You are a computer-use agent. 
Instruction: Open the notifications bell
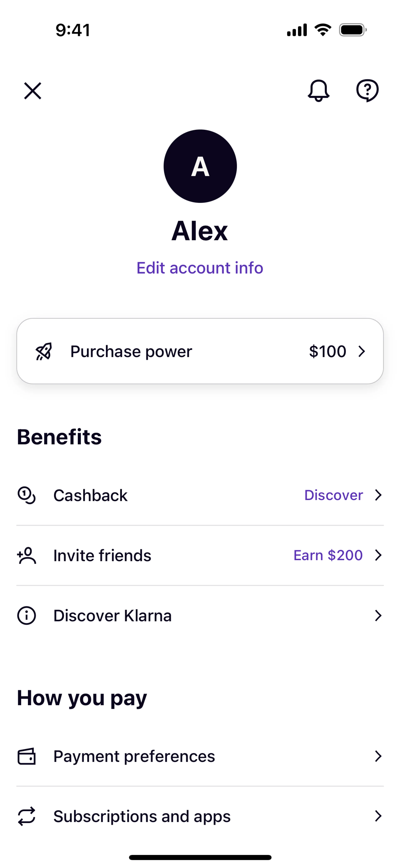(x=318, y=91)
